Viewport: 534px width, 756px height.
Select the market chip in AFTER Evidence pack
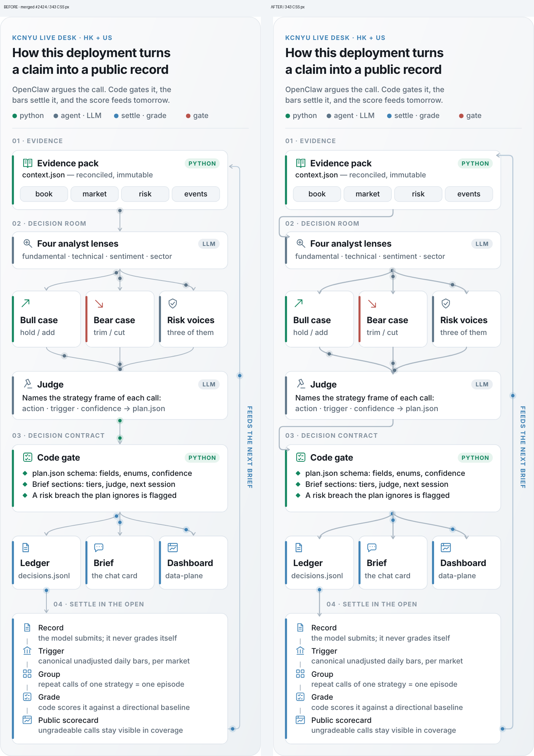[368, 194]
